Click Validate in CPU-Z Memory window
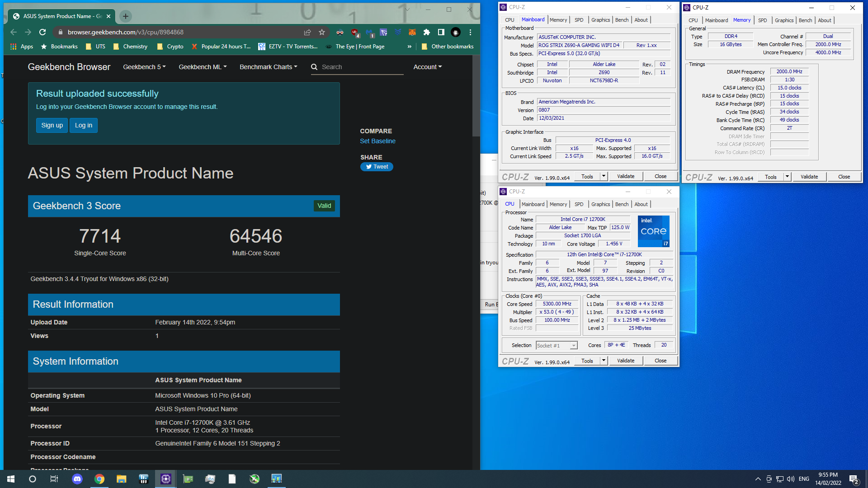 click(809, 177)
